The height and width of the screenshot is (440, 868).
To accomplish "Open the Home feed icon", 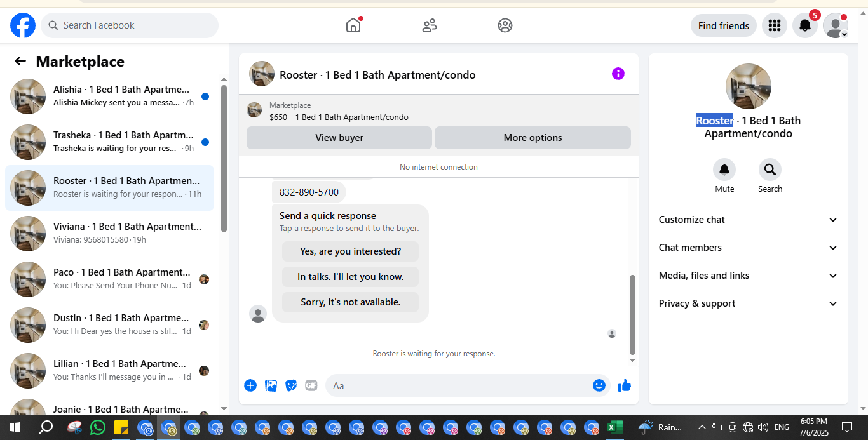I will tap(353, 25).
